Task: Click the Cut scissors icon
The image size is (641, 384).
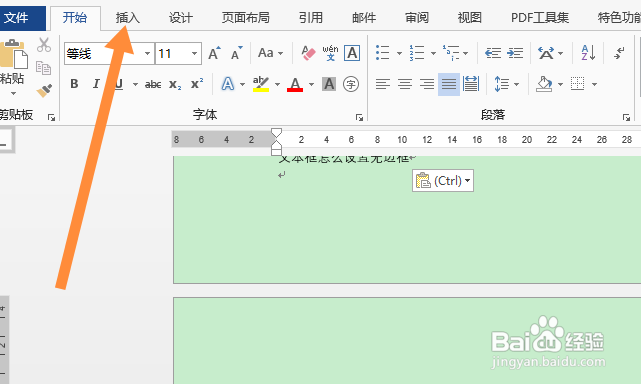Action: [44, 45]
